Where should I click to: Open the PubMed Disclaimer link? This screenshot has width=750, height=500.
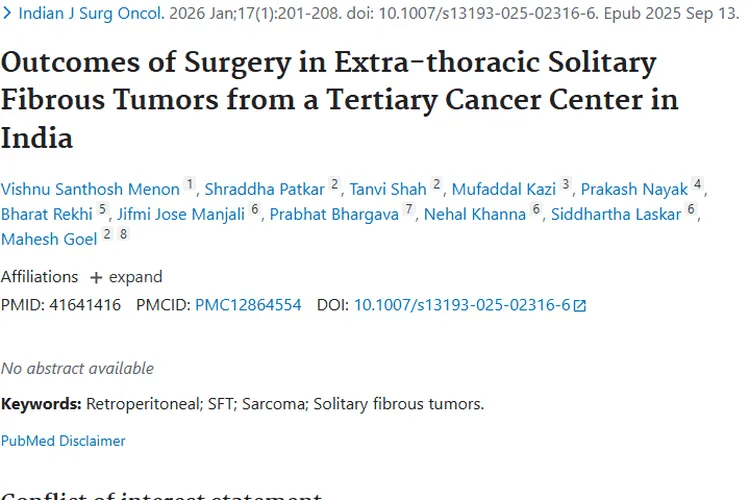click(x=63, y=441)
